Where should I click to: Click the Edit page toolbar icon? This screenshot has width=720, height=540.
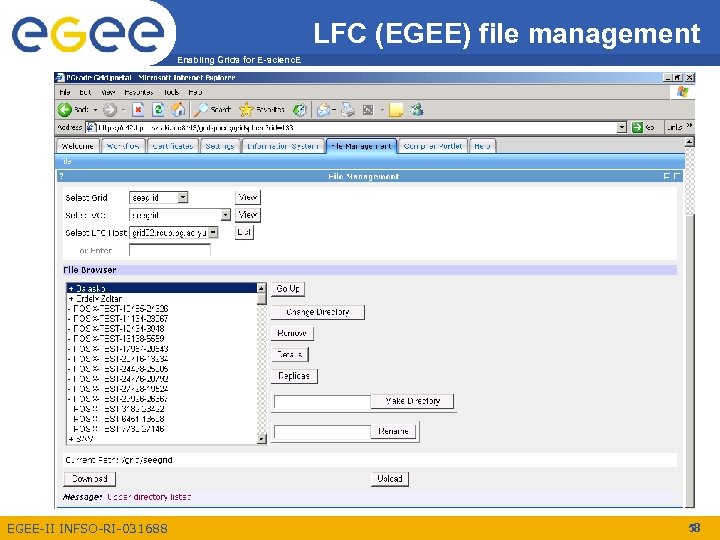[368, 110]
